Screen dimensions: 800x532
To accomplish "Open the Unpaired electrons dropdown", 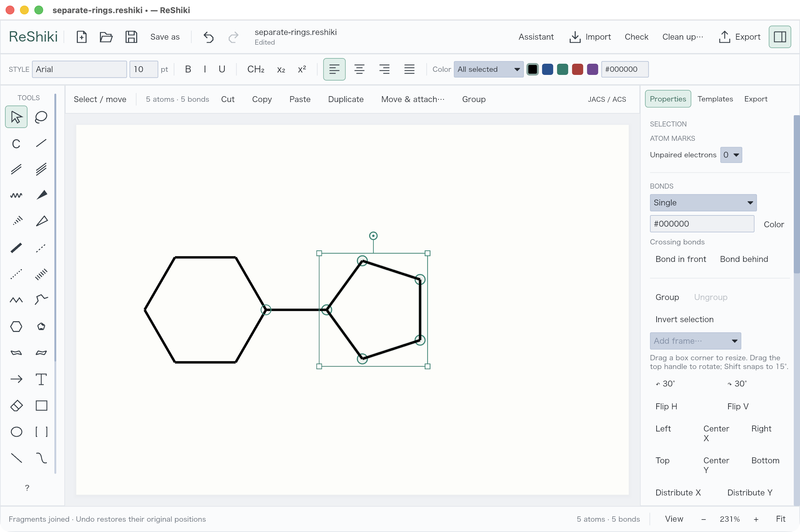I will (731, 155).
